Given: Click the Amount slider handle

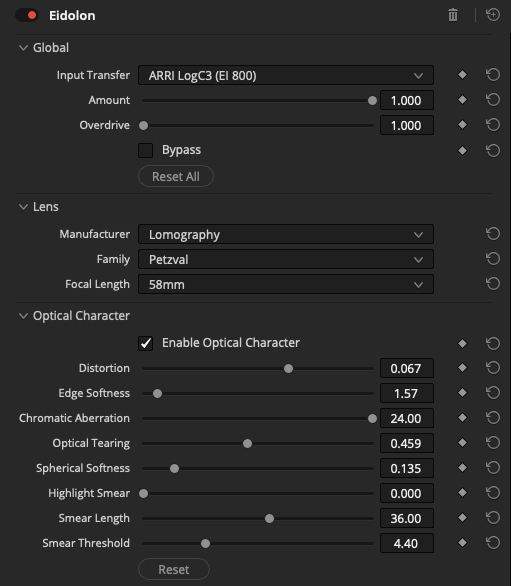Looking at the screenshot, I should point(372,101).
